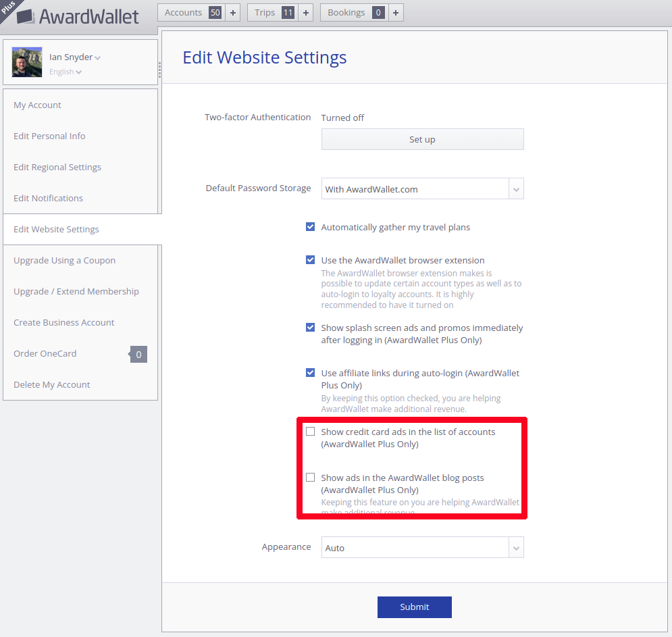The width and height of the screenshot is (672, 637).
Task: Click the Accounts count badge 50
Action: pos(215,12)
